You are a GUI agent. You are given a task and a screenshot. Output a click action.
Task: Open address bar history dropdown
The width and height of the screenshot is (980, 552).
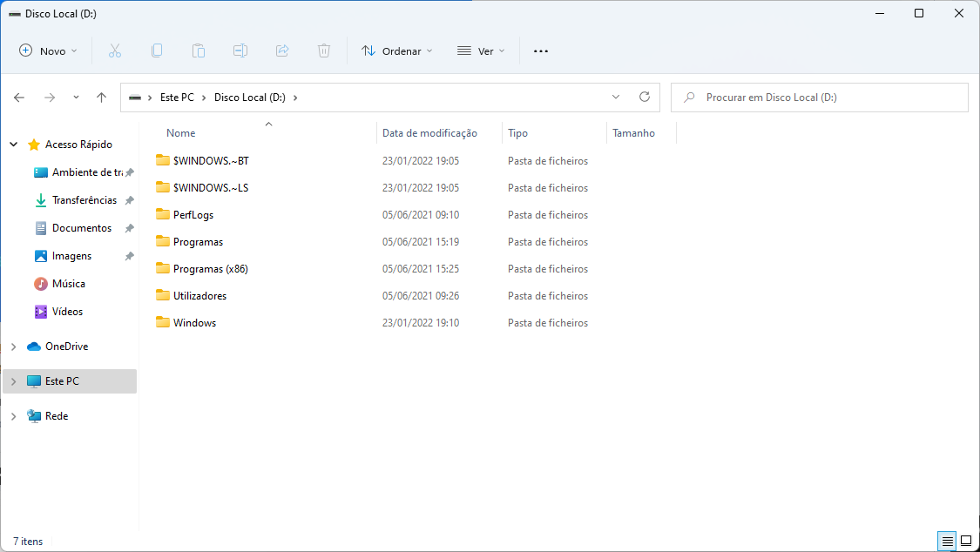(x=616, y=97)
